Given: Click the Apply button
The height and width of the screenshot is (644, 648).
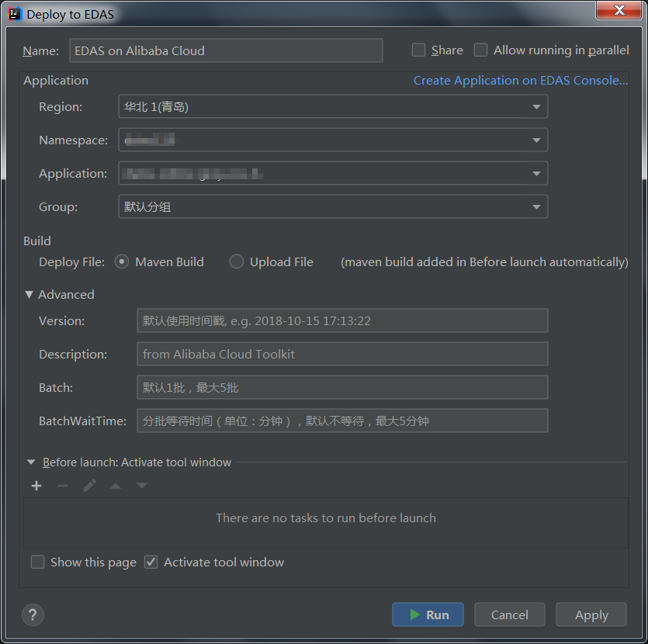Looking at the screenshot, I should coord(591,615).
